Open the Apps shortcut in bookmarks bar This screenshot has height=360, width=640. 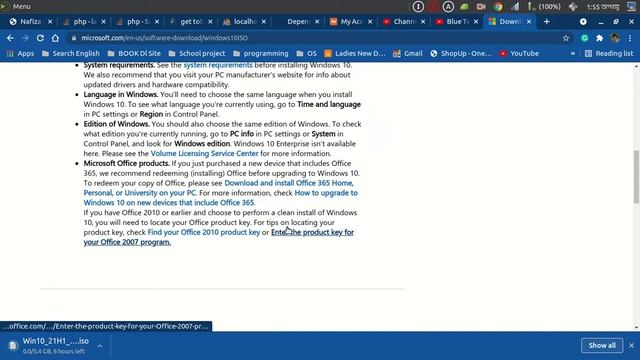pyautogui.click(x=20, y=53)
